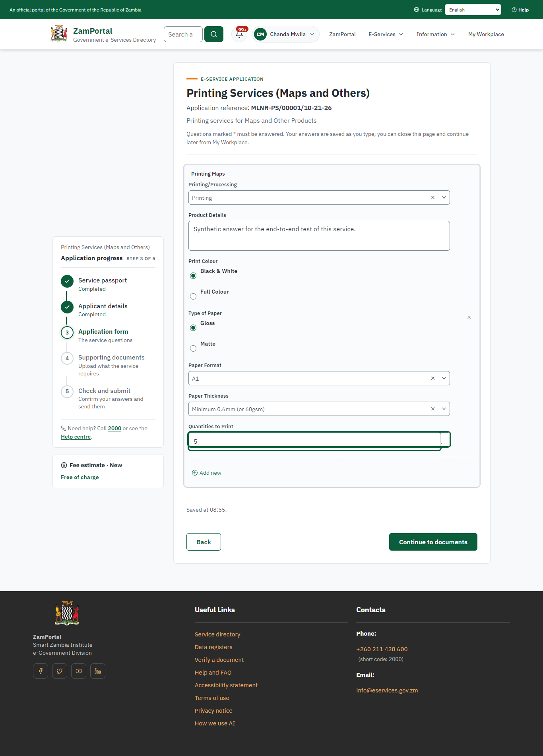Click the step 4 Supporting documents circle

(67, 358)
